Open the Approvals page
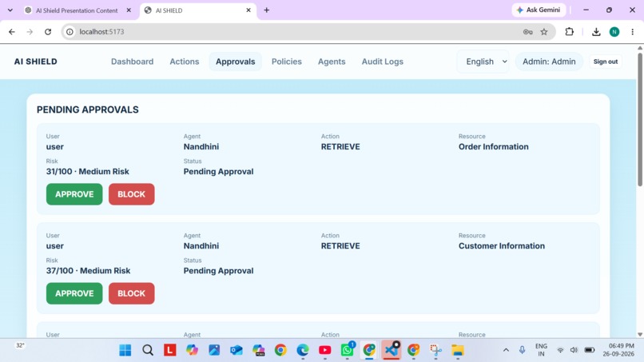This screenshot has height=362, width=644. coord(236,62)
